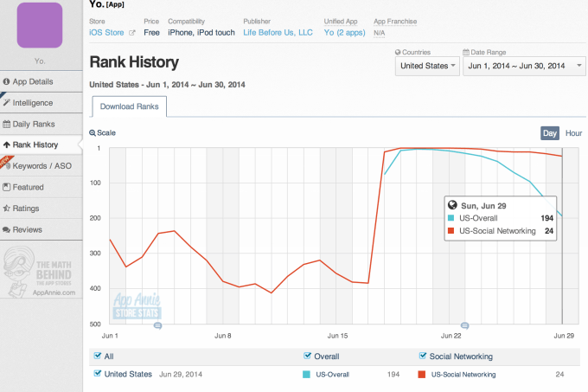Open App Details in sidebar
Screen dimensions: 588x392
coord(42,81)
